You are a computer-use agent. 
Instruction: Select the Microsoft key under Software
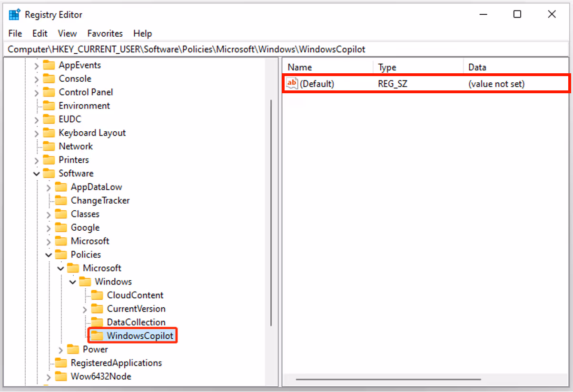click(90, 241)
